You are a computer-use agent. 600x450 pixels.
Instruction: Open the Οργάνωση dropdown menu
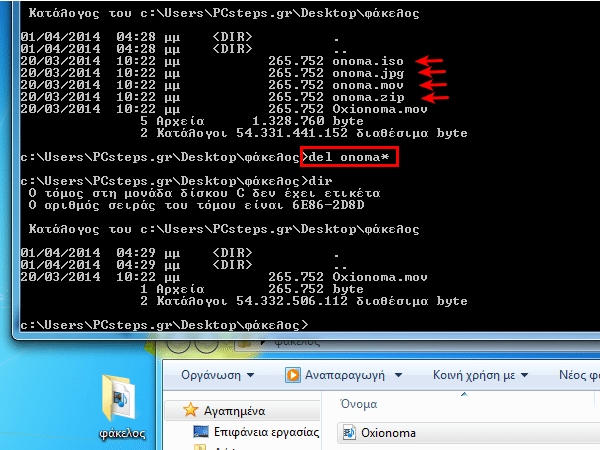pyautogui.click(x=217, y=375)
